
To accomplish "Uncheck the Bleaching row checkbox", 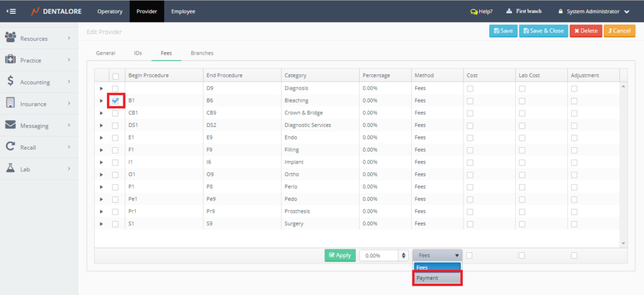I will click(115, 100).
